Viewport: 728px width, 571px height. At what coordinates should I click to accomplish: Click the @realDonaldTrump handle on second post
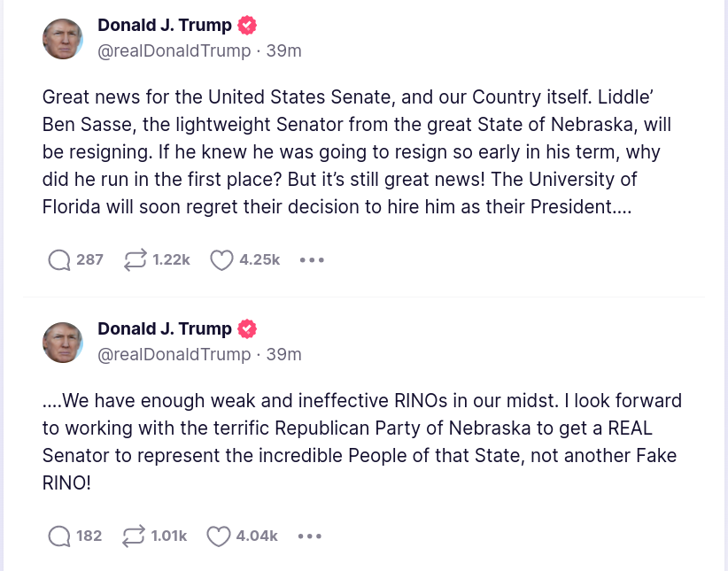click(x=174, y=355)
